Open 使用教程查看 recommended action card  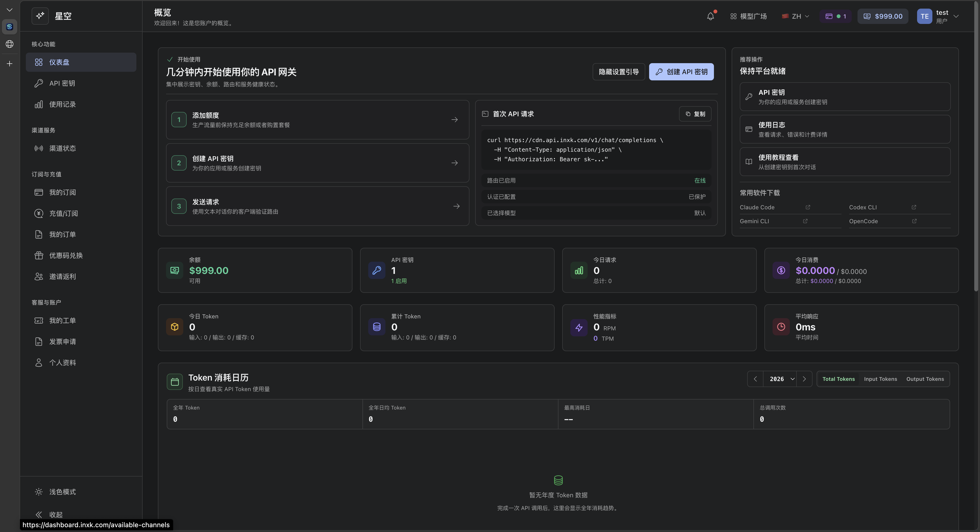click(x=845, y=162)
